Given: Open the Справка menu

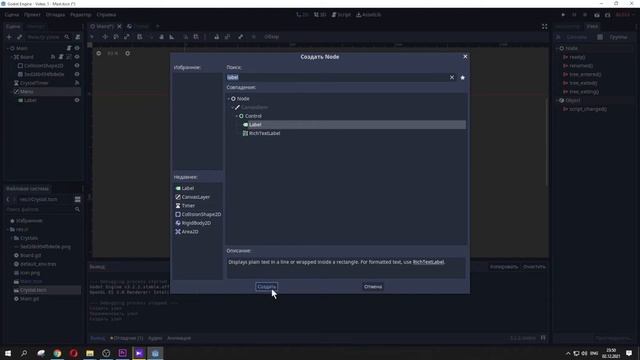Looking at the screenshot, I should [x=106, y=15].
